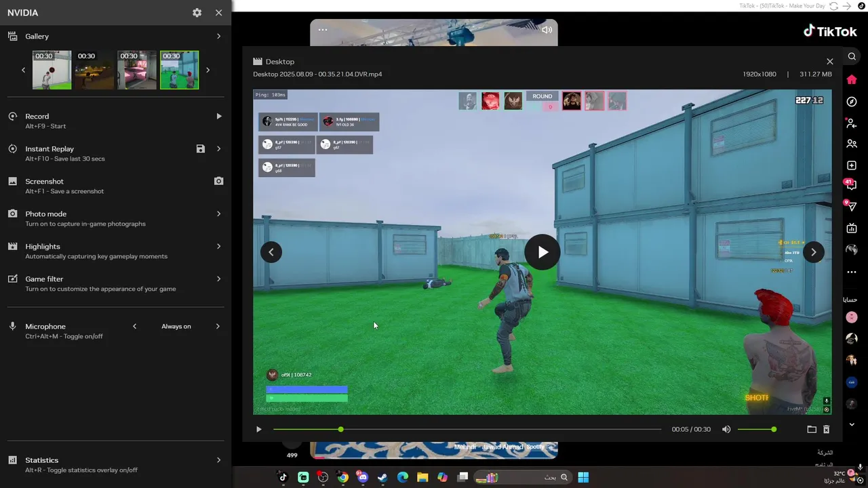868x488 pixels.
Task: Go to the previous video clip
Action: [271, 252]
